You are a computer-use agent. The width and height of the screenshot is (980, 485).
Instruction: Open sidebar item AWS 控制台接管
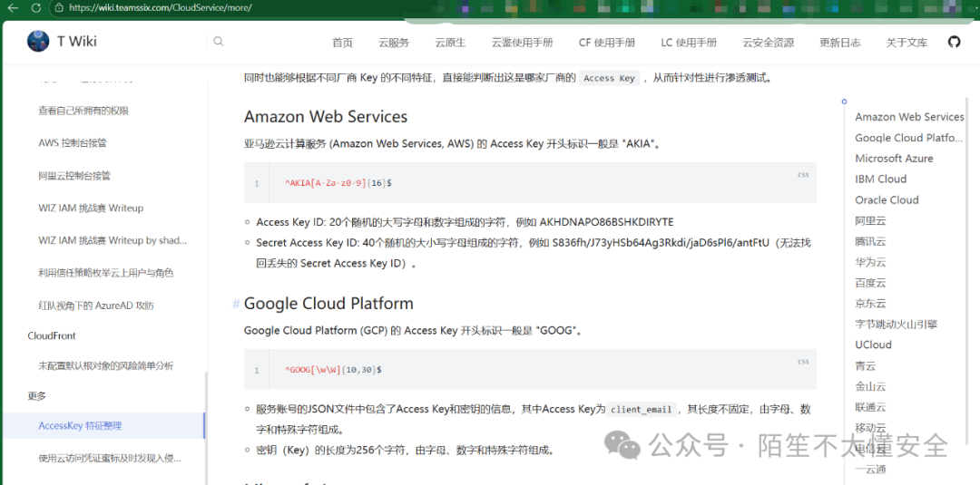pyautogui.click(x=73, y=143)
